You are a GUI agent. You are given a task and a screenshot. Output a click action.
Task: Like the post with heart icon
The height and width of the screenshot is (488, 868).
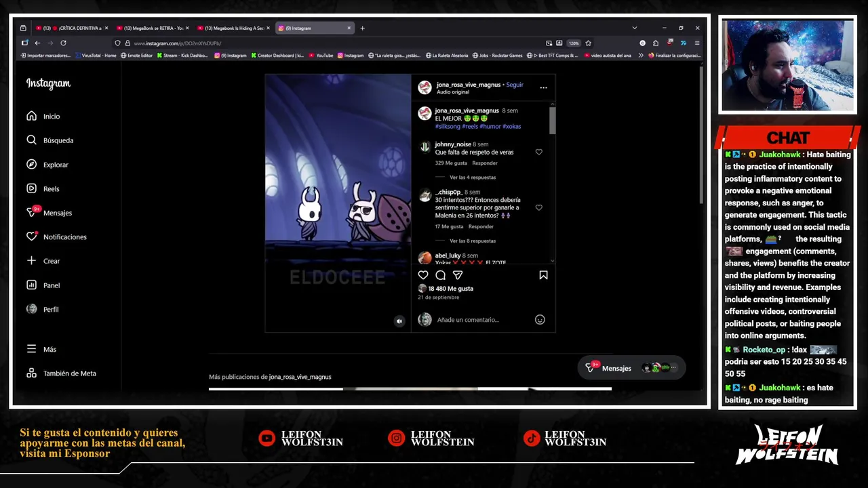point(423,275)
